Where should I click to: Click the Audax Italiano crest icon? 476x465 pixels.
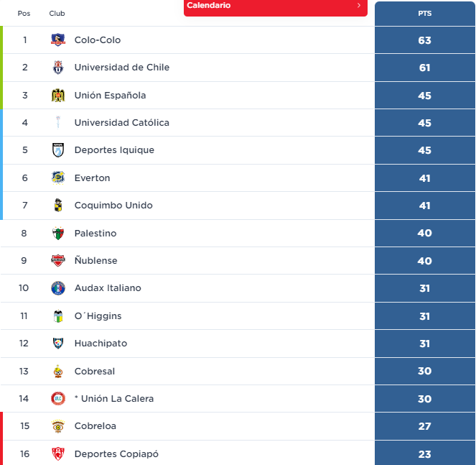click(x=58, y=288)
